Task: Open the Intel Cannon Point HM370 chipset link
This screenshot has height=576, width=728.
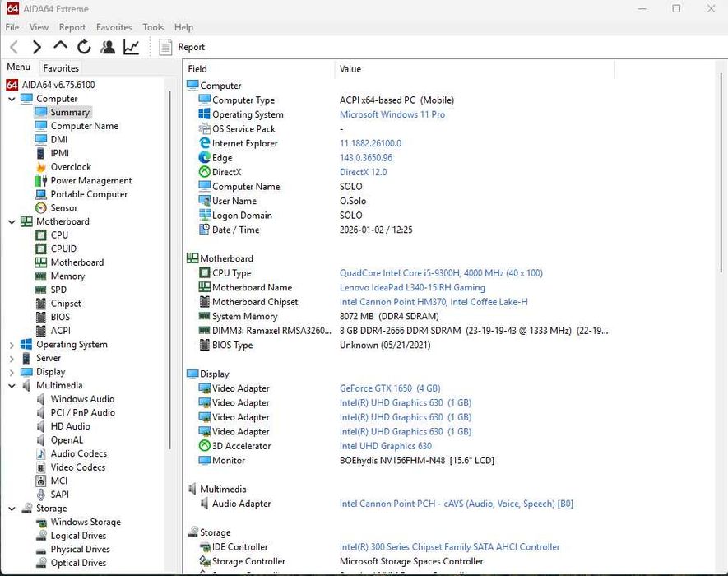Action: [x=434, y=302]
